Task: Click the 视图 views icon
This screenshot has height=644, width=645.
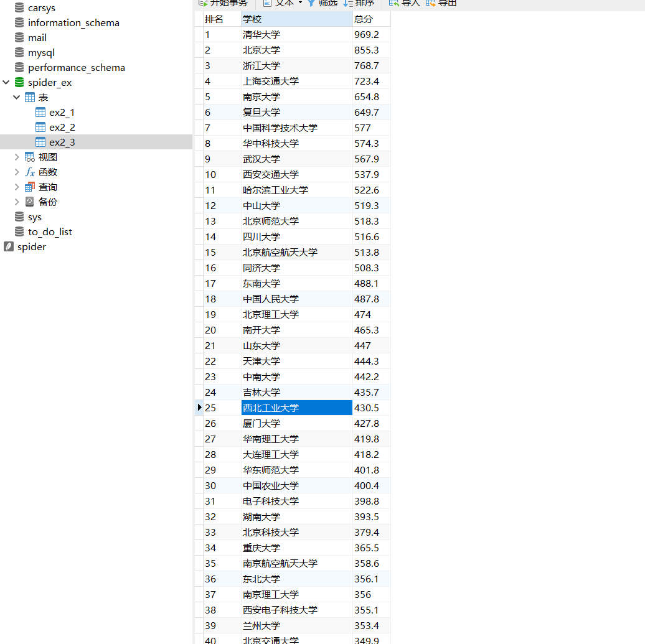Action: point(30,157)
